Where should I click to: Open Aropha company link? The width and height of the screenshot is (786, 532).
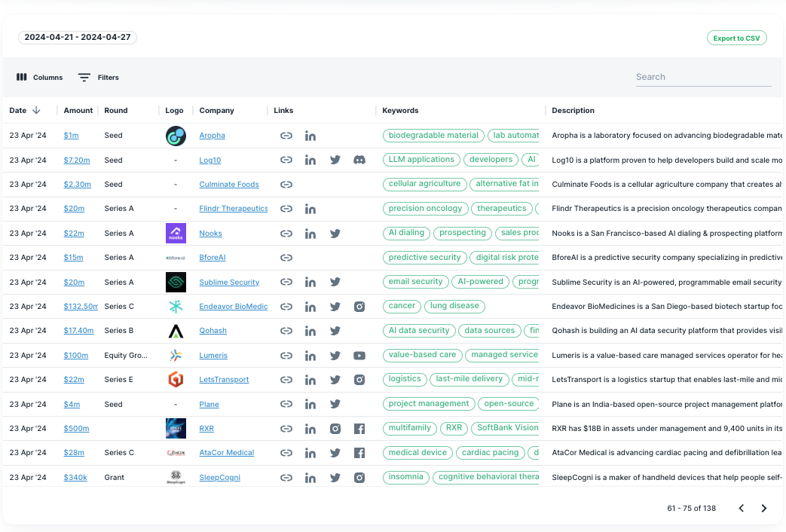coord(212,136)
